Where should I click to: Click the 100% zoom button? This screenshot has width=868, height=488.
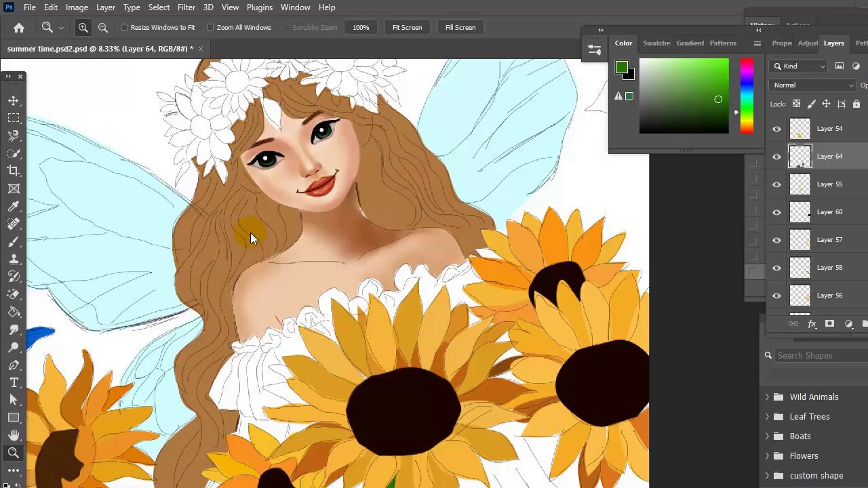pos(361,28)
